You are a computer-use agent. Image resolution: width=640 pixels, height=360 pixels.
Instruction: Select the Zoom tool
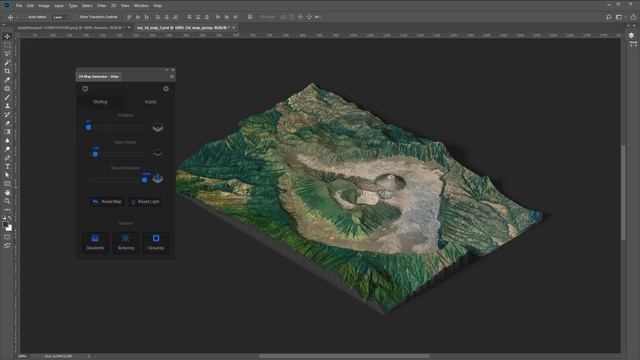pos(7,201)
